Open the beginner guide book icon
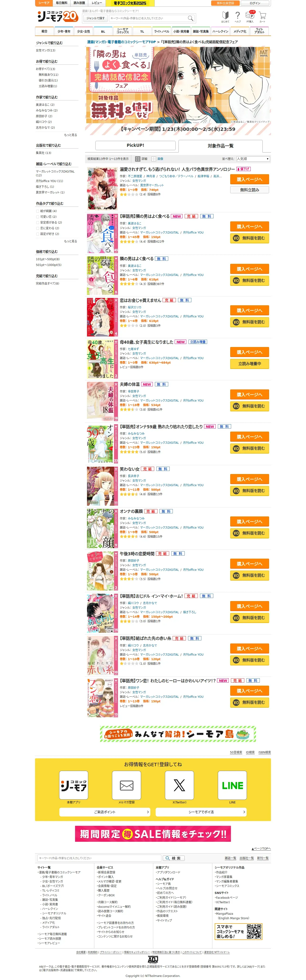 point(225,15)
